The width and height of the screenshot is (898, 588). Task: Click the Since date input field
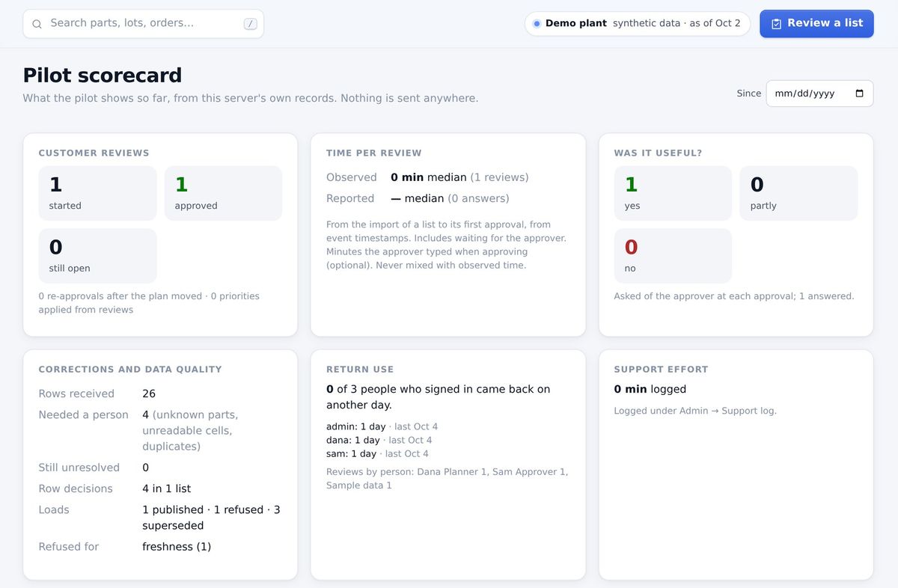(x=819, y=94)
